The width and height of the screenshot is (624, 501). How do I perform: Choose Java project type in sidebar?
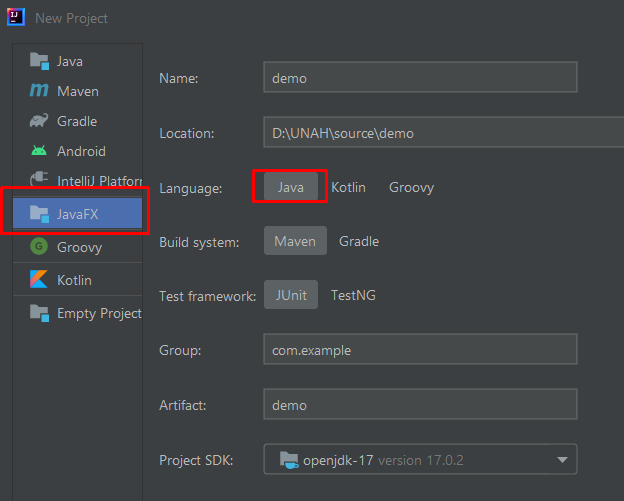[x=78, y=61]
